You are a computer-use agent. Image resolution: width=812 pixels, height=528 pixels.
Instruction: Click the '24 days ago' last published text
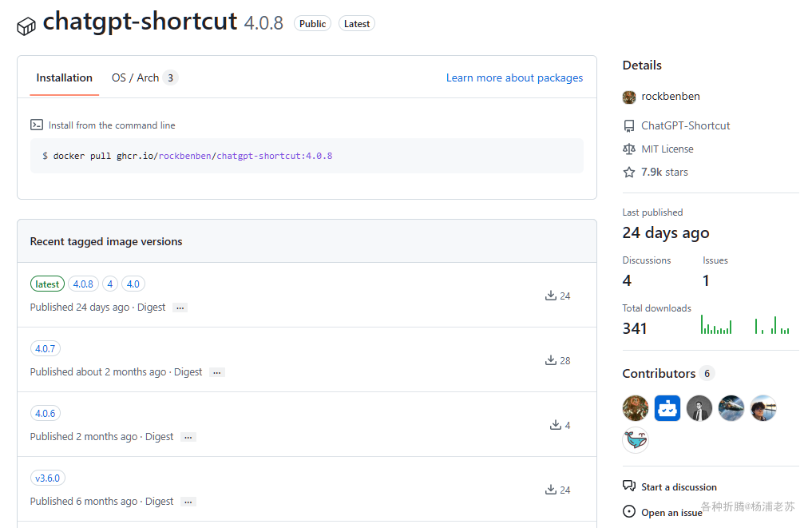(665, 233)
